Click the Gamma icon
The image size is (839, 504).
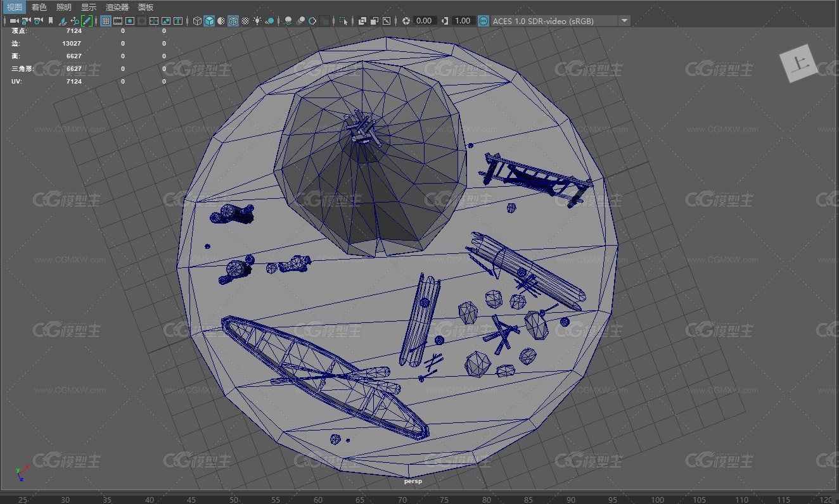coord(445,21)
